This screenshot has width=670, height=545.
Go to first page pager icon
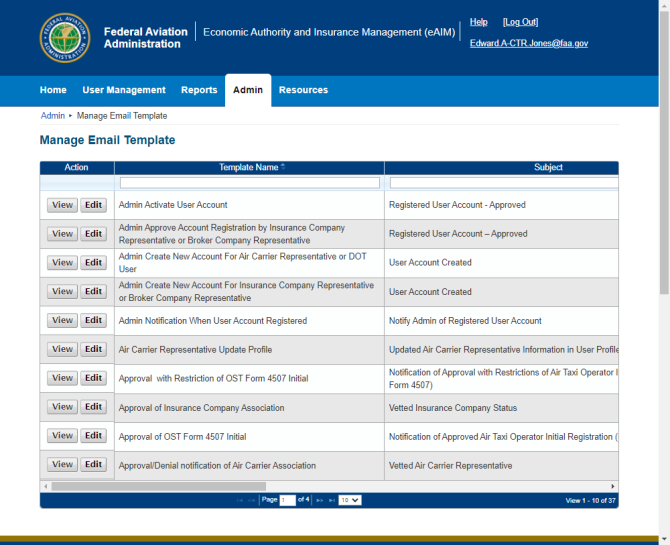(240, 500)
